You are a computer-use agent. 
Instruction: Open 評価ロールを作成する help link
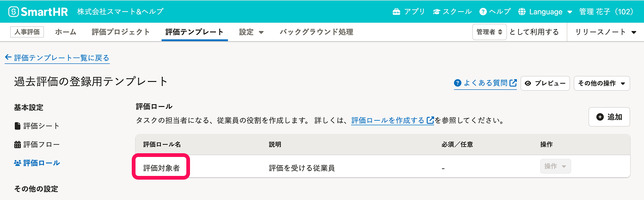click(x=393, y=120)
